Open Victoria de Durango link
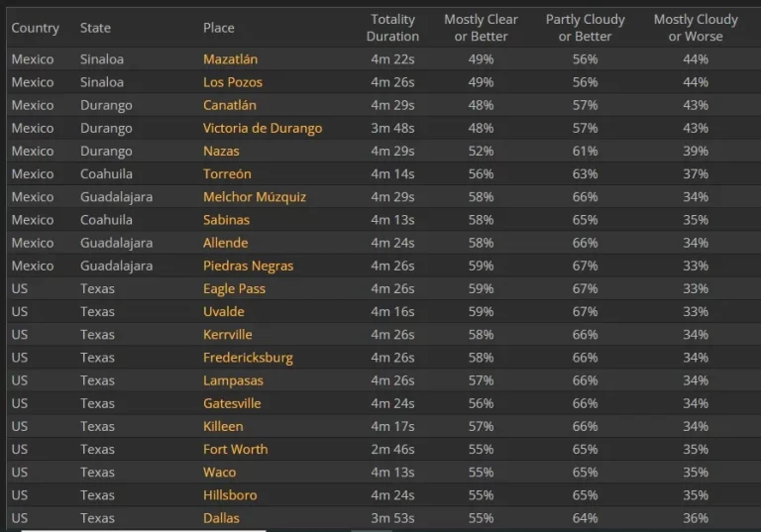The height and width of the screenshot is (532, 761). click(x=262, y=128)
